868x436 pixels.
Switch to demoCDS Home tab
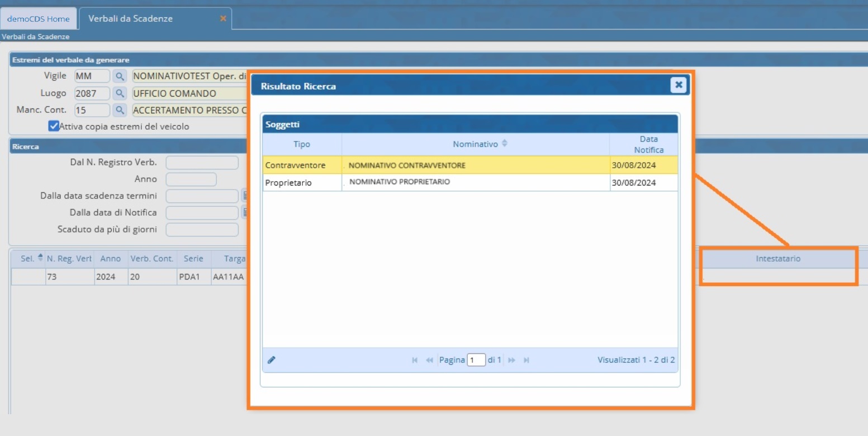click(38, 19)
